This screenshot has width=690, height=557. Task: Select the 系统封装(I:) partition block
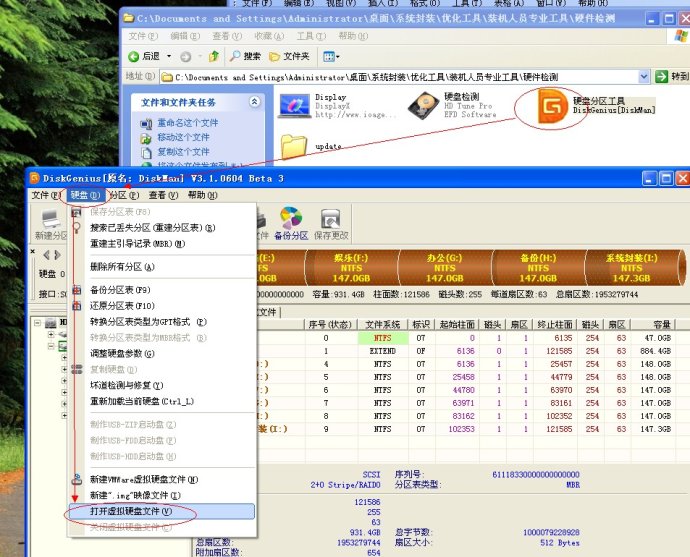click(x=631, y=268)
